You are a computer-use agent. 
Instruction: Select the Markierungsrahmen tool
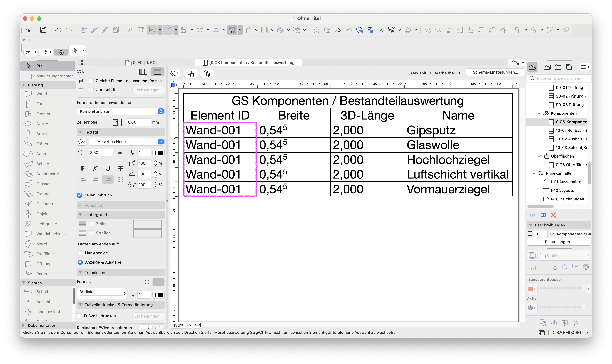48,76
